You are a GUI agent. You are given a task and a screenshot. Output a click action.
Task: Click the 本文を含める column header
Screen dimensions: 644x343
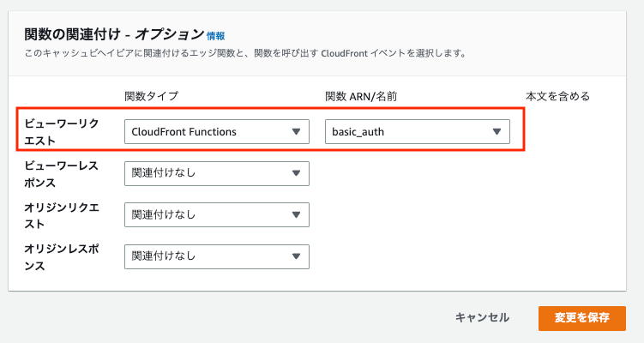557,96
